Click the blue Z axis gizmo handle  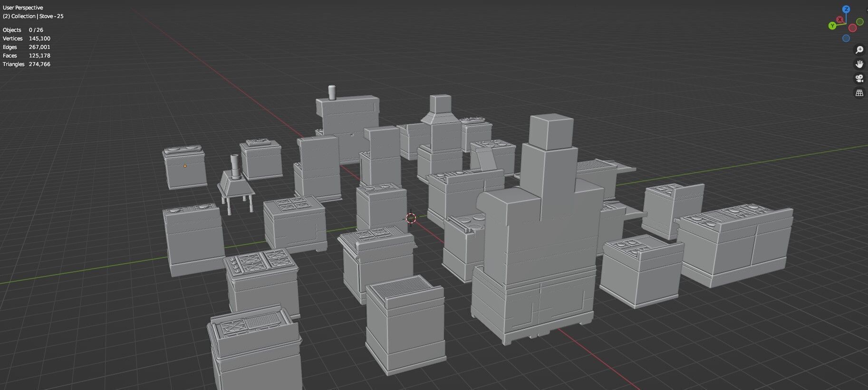pos(846,9)
